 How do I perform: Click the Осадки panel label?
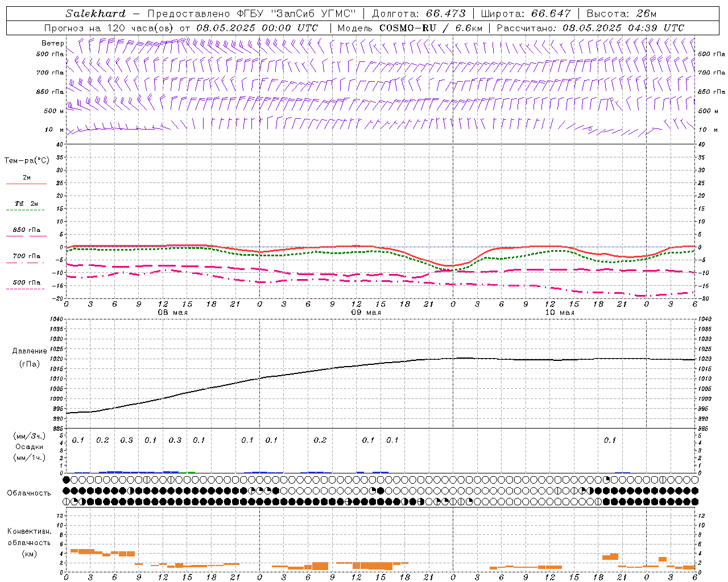29,447
